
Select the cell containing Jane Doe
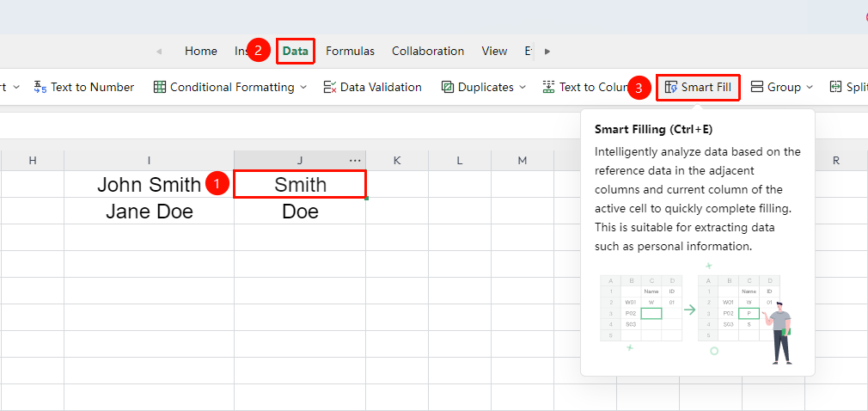149,211
